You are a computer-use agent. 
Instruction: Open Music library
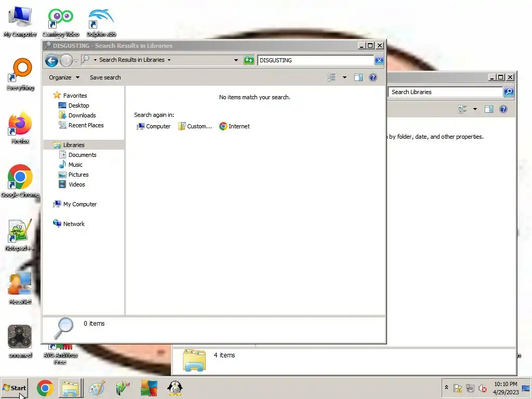click(x=75, y=165)
